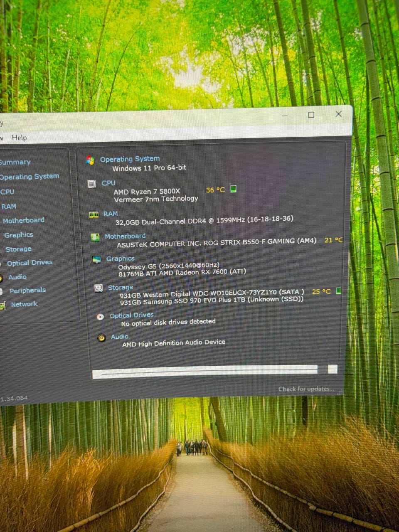Open the Peripherals section in sidebar
399x532 pixels.
coord(27,290)
